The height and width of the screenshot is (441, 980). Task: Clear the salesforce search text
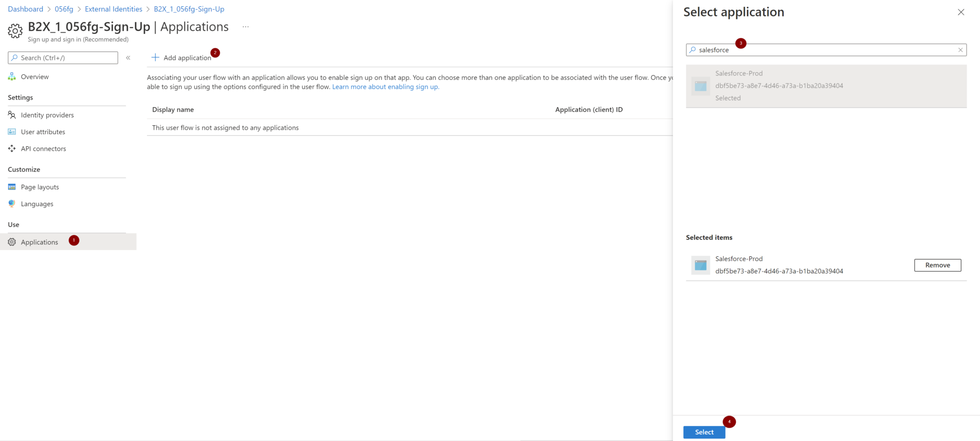coord(960,50)
